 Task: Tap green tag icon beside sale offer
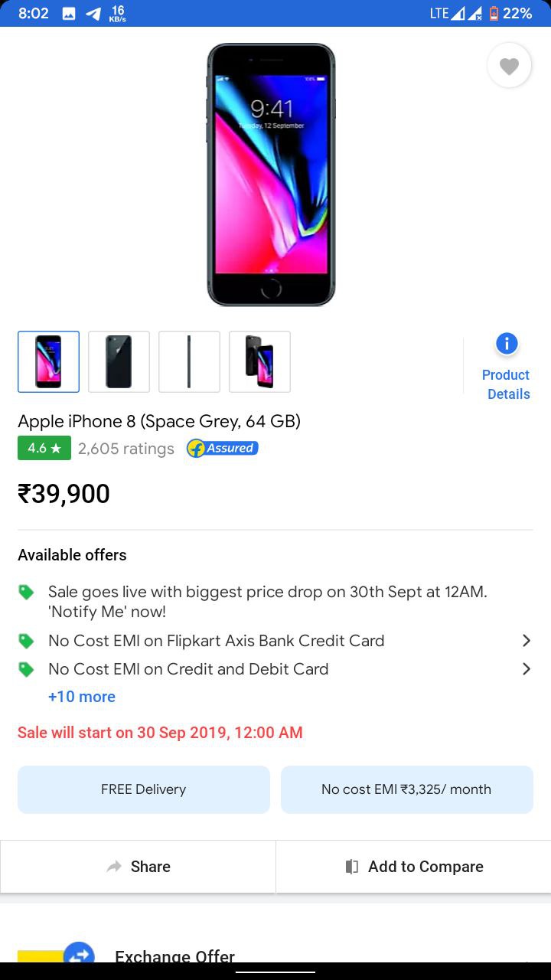[27, 592]
